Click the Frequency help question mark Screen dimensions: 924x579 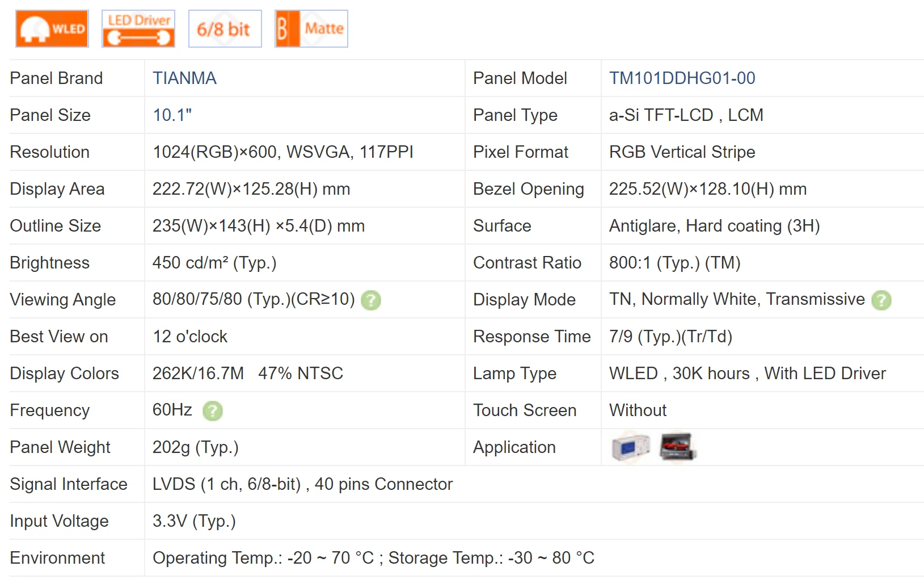212,410
